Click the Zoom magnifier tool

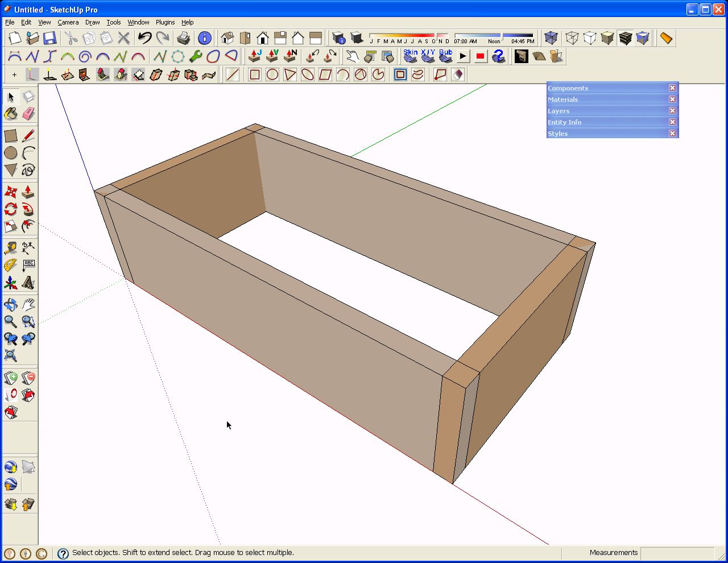pos(11,321)
